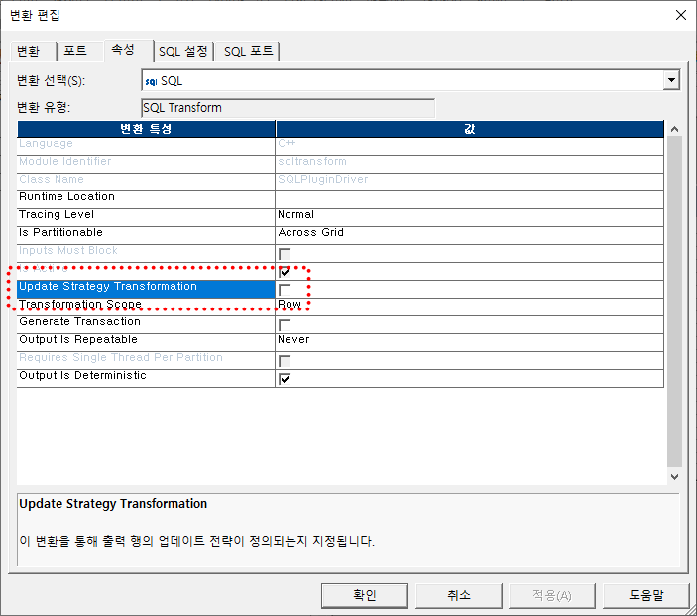The width and height of the screenshot is (697, 616).
Task: Click the vertical scrollbar thumb
Action: coord(674,303)
